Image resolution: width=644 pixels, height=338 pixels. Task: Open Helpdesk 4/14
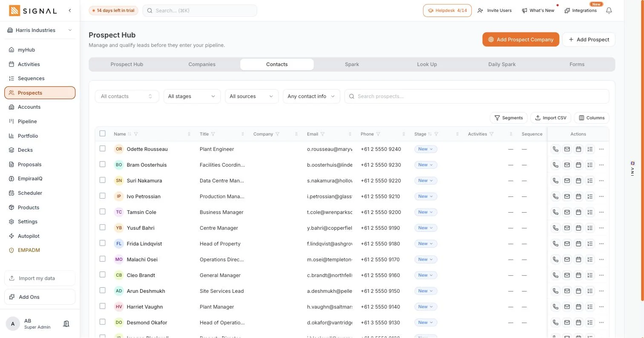tap(447, 11)
